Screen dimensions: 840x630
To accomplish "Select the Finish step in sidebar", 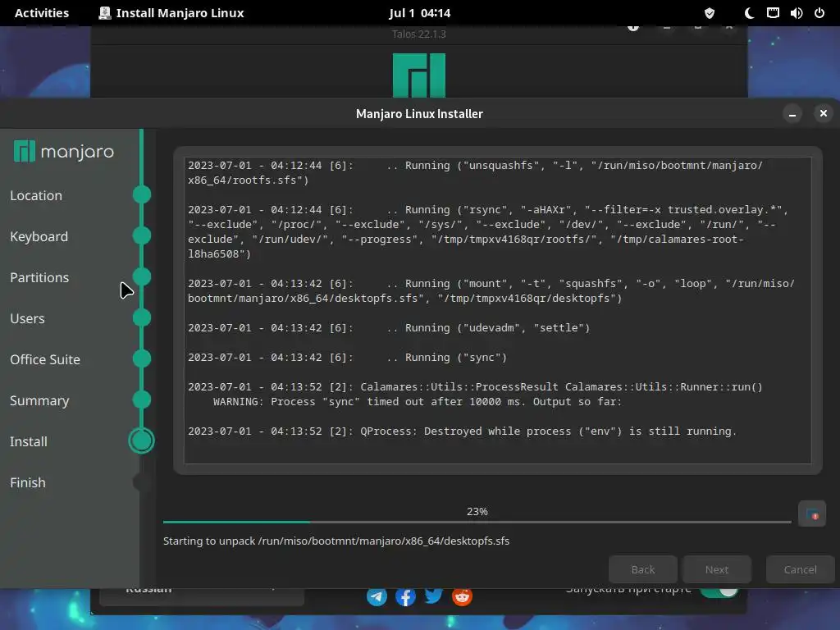I will [x=28, y=482].
